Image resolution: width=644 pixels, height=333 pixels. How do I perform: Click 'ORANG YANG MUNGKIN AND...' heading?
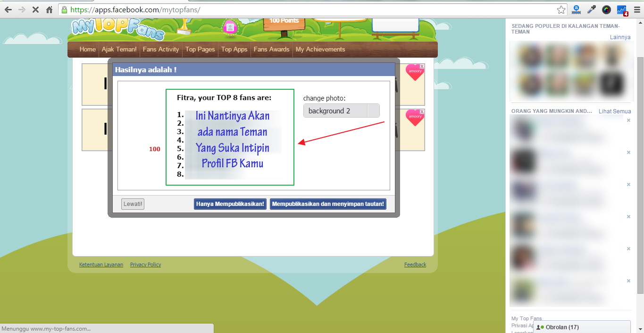click(x=552, y=111)
